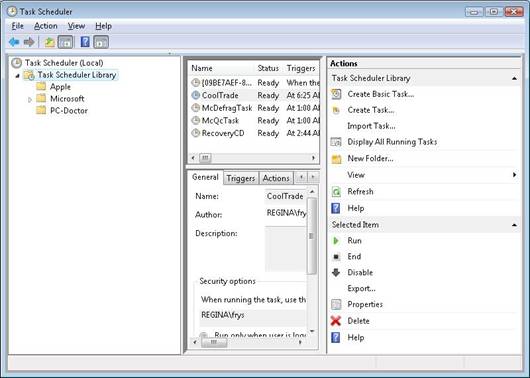Switch to the Triggers tab
The height and width of the screenshot is (378, 530).
241,178
